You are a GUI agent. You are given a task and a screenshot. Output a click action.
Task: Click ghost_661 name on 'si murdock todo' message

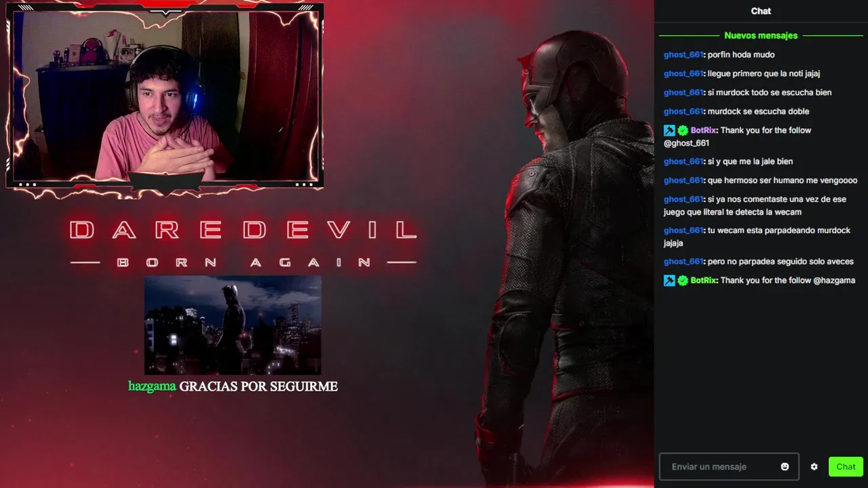pos(683,92)
